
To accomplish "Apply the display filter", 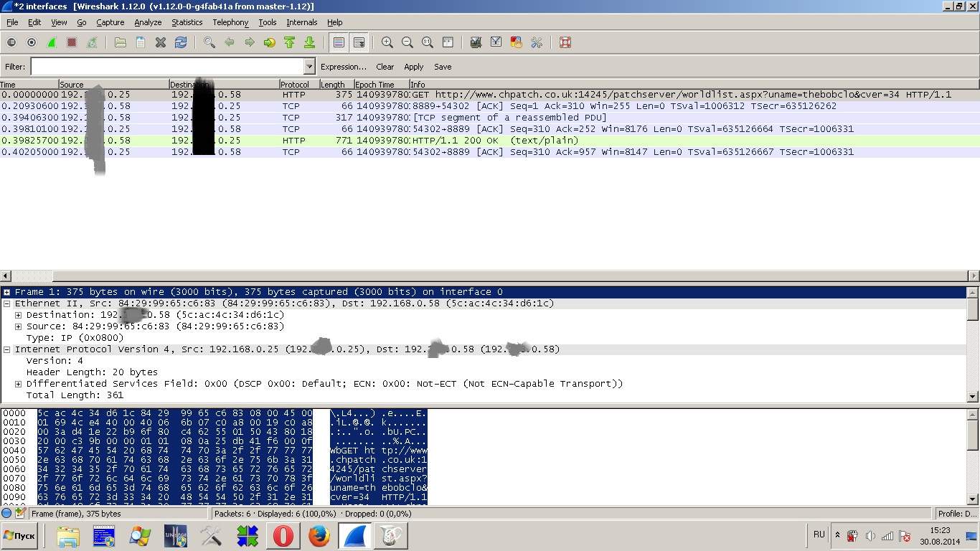I will click(414, 67).
